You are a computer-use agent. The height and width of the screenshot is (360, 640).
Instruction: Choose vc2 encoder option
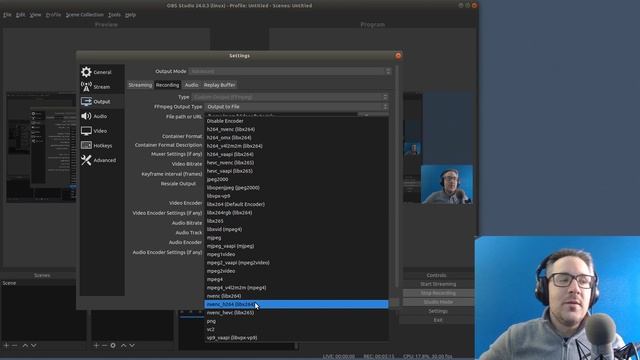296,329
